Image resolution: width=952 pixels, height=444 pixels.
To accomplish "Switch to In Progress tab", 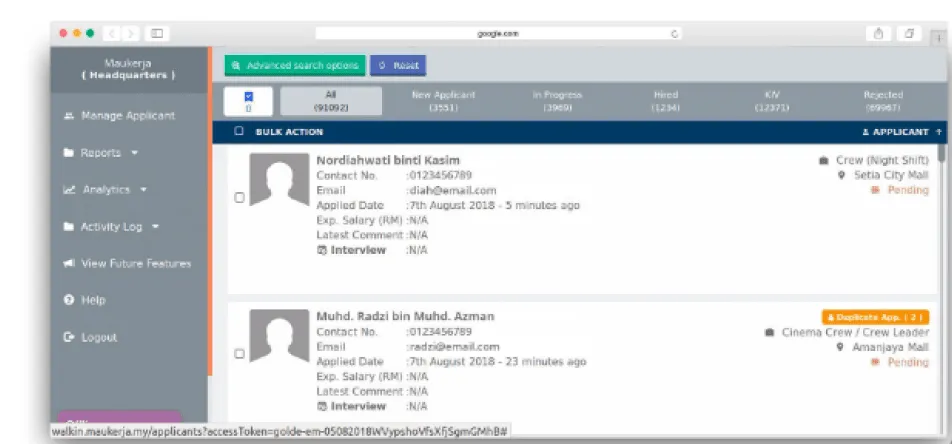I will pyautogui.click(x=557, y=101).
